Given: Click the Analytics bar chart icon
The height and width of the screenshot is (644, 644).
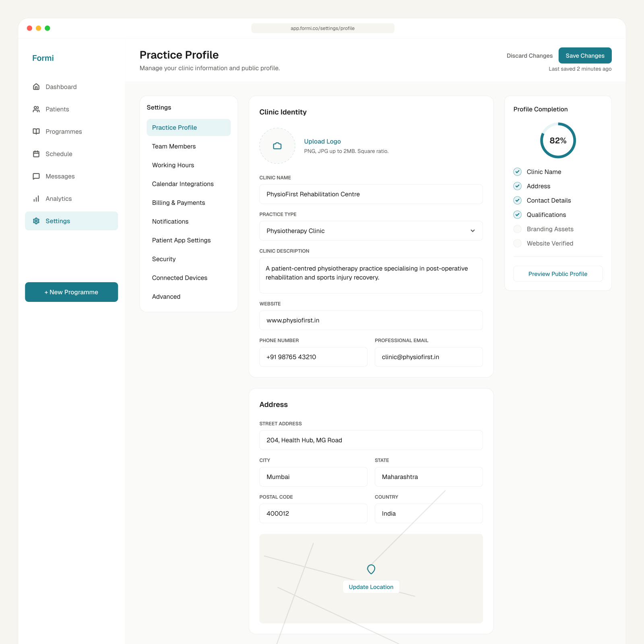Looking at the screenshot, I should click(36, 198).
